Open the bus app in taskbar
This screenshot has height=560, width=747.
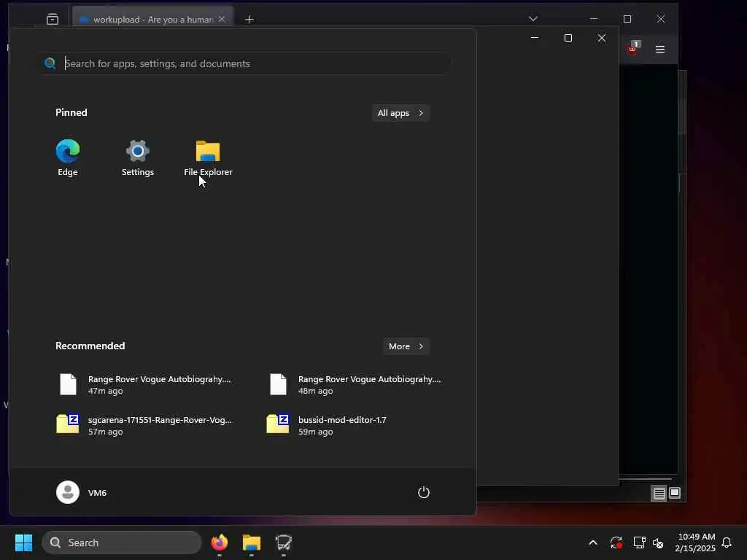click(x=284, y=542)
